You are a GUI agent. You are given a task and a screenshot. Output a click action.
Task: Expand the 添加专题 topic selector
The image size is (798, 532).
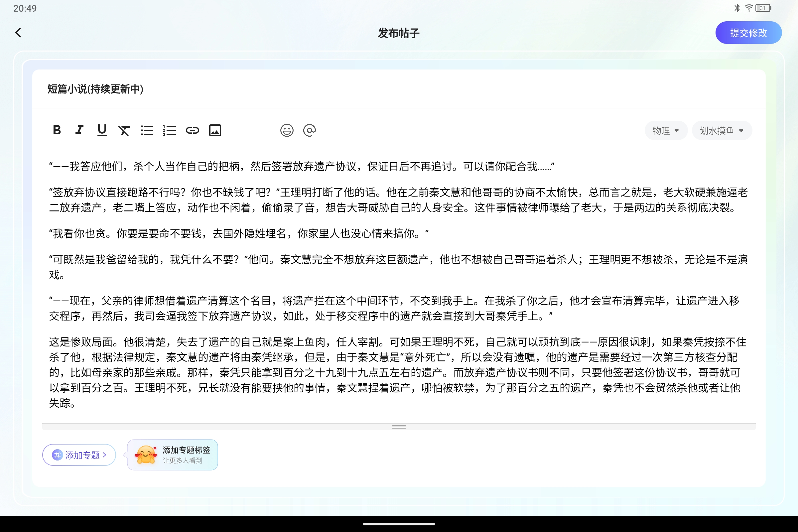pos(79,455)
